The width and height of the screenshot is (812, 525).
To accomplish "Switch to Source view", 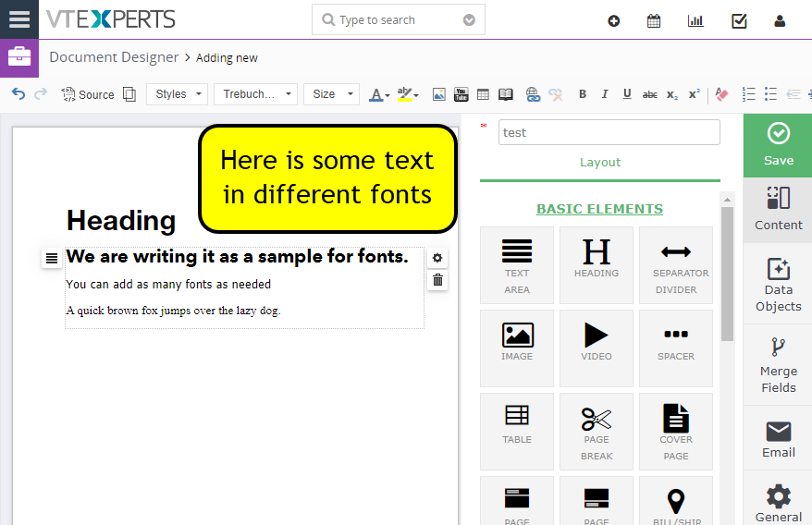I will point(88,94).
